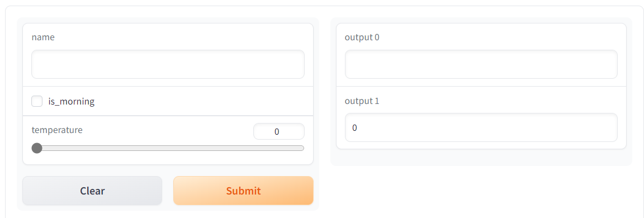Click the "output 0" label

click(x=362, y=37)
